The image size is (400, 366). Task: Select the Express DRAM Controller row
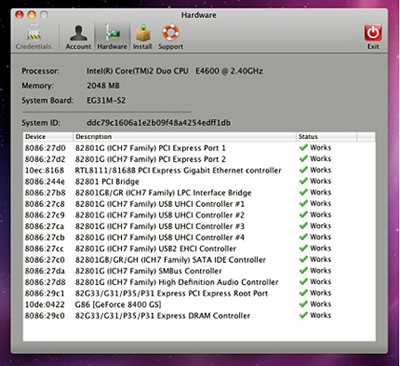tap(199, 316)
